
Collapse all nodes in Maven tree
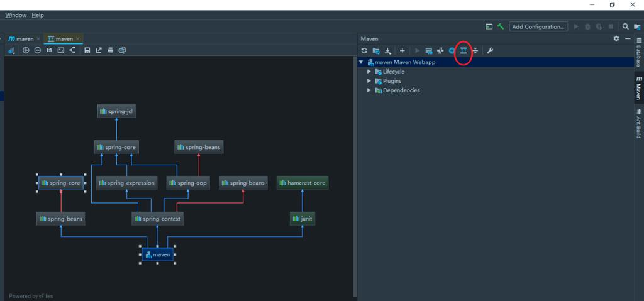[x=475, y=50]
